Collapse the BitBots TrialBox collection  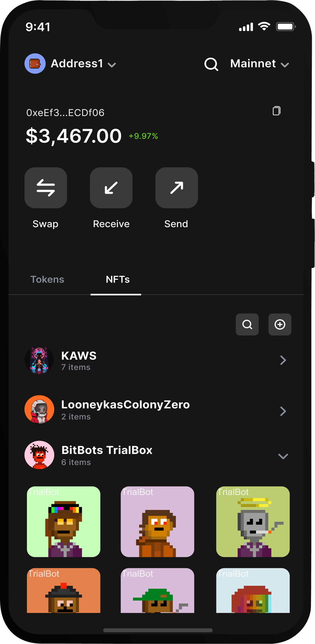283,456
